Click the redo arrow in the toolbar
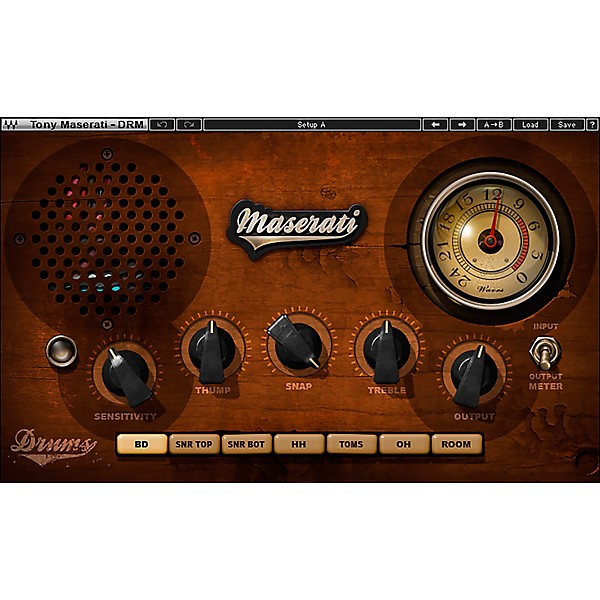This screenshot has width=600, height=600. pyautogui.click(x=189, y=125)
